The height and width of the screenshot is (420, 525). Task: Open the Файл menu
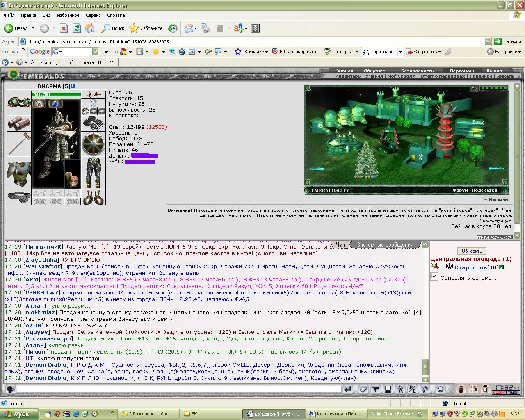[x=9, y=15]
